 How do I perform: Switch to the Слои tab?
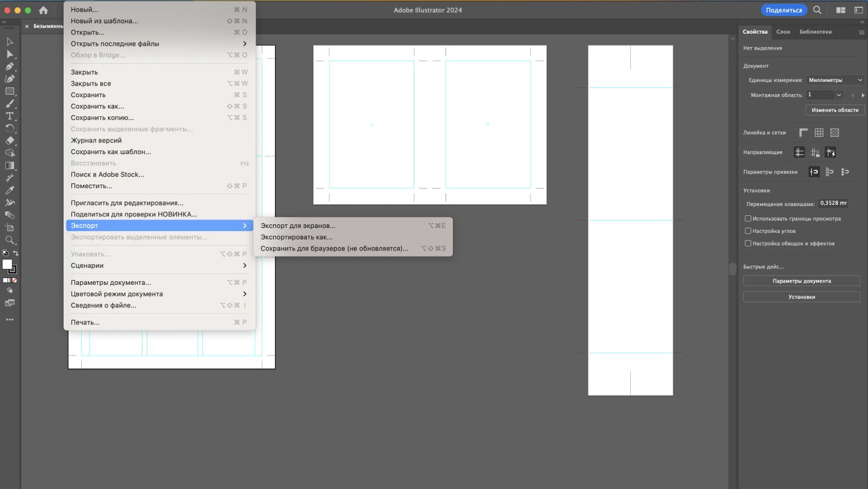(x=783, y=32)
